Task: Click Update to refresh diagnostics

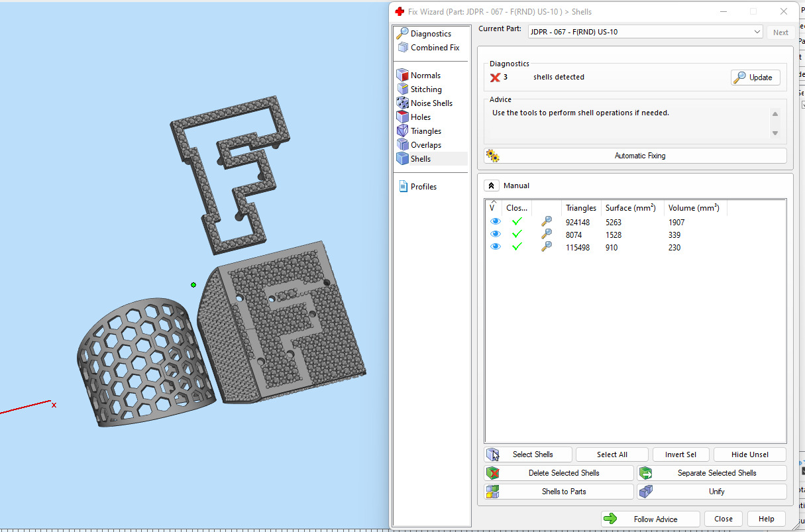Action: click(755, 78)
